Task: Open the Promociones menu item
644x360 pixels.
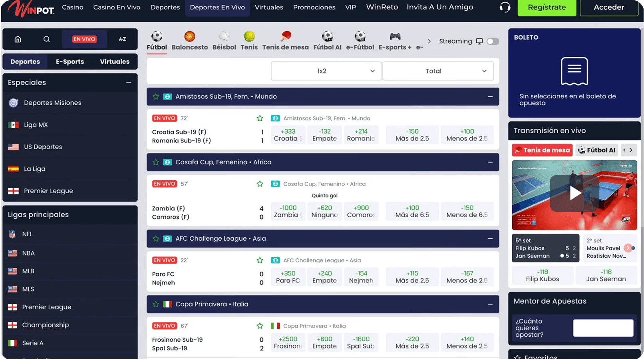Action: pyautogui.click(x=314, y=7)
